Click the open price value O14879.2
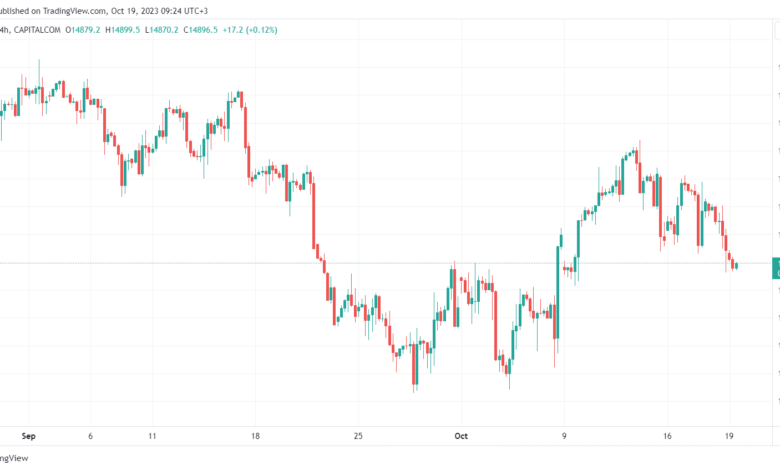Screen dimensions: 780x470 click(83, 30)
